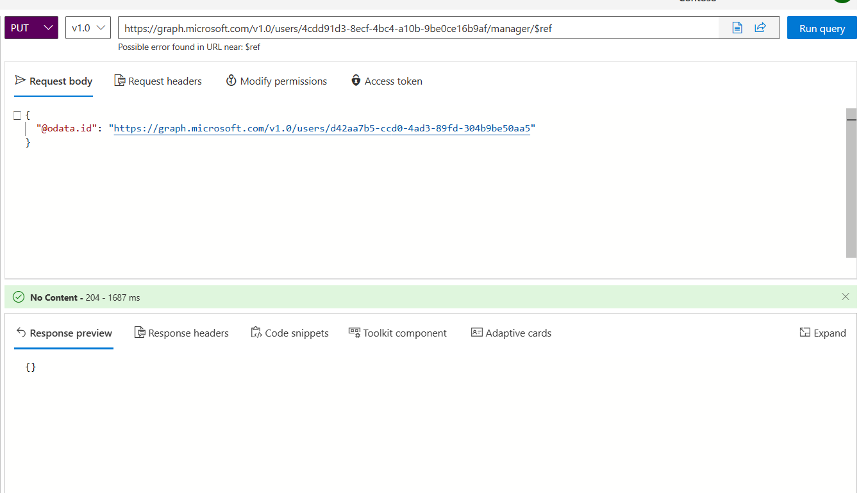Collapse the JSON body fold marker

[x=17, y=115]
